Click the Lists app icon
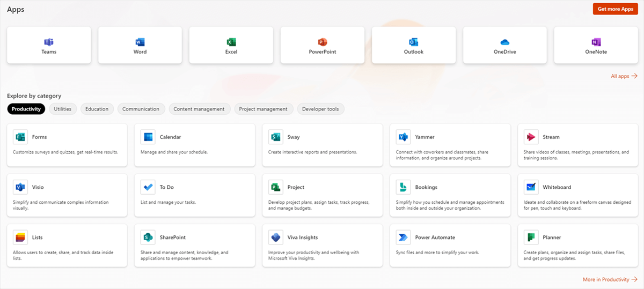 (x=20, y=238)
